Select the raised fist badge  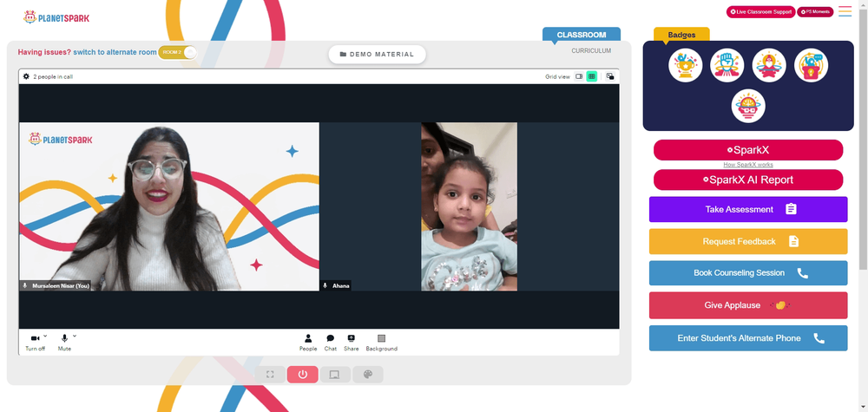click(x=727, y=65)
